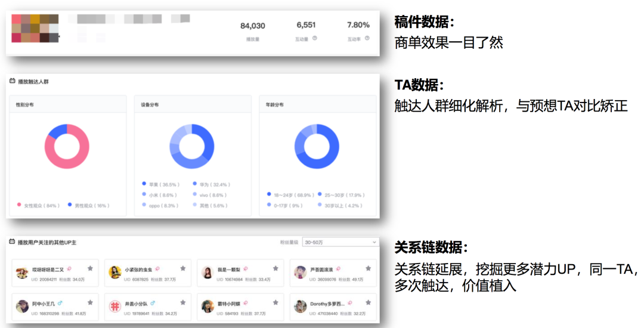Screen dimensions: 644x328
Task: Star the UP 小紧张的虫虫
Action: click(183, 268)
